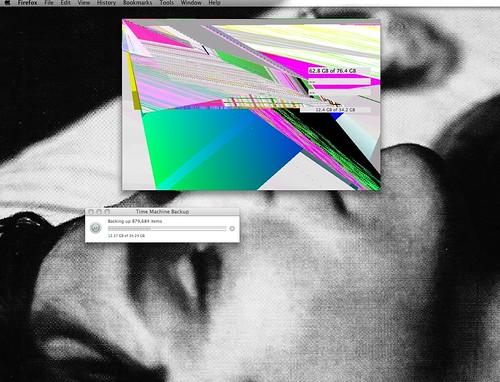Click the "62.8 GB of 76.4 GB" label
The width and height of the screenshot is (500, 382).
332,71
